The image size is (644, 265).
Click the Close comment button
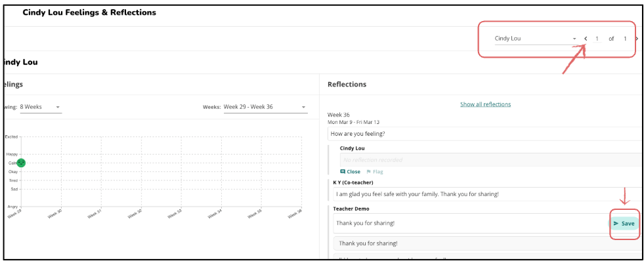tap(351, 172)
